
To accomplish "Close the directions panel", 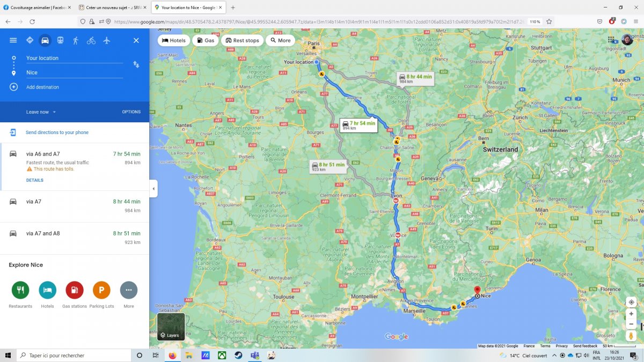I will [136, 40].
